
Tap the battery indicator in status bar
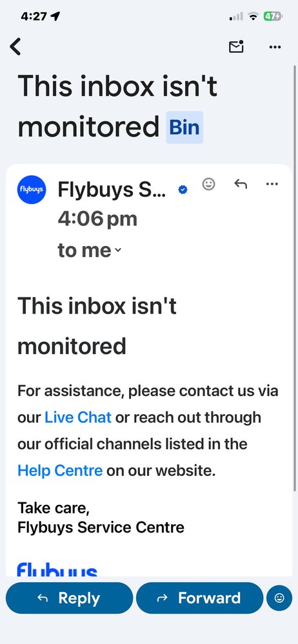tap(273, 17)
